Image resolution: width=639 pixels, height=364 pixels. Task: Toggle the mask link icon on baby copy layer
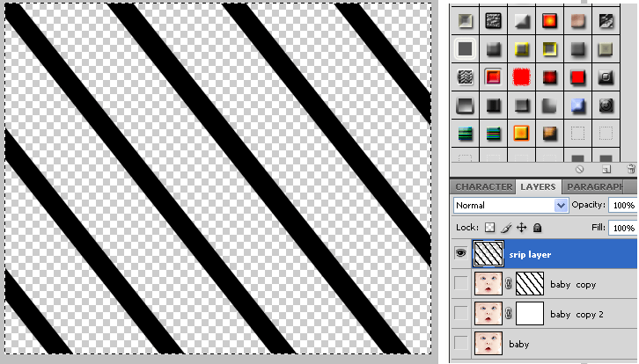[509, 284]
